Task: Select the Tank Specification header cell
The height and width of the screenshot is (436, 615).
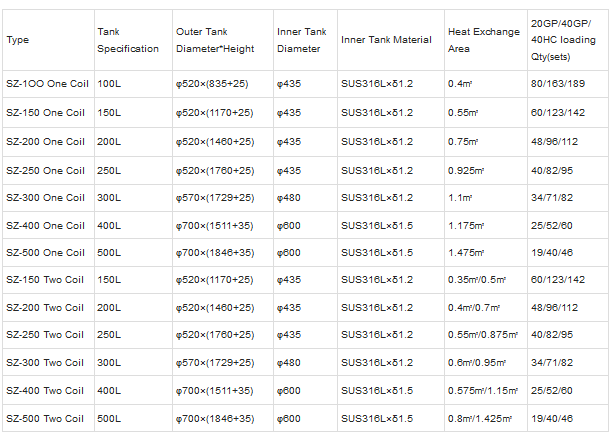Action: 128,40
